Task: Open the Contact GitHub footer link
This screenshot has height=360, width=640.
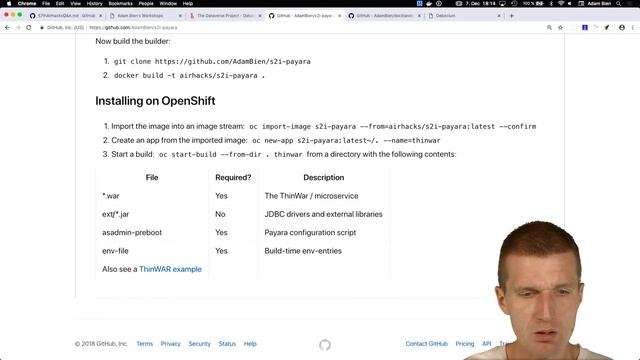Action: click(427, 344)
